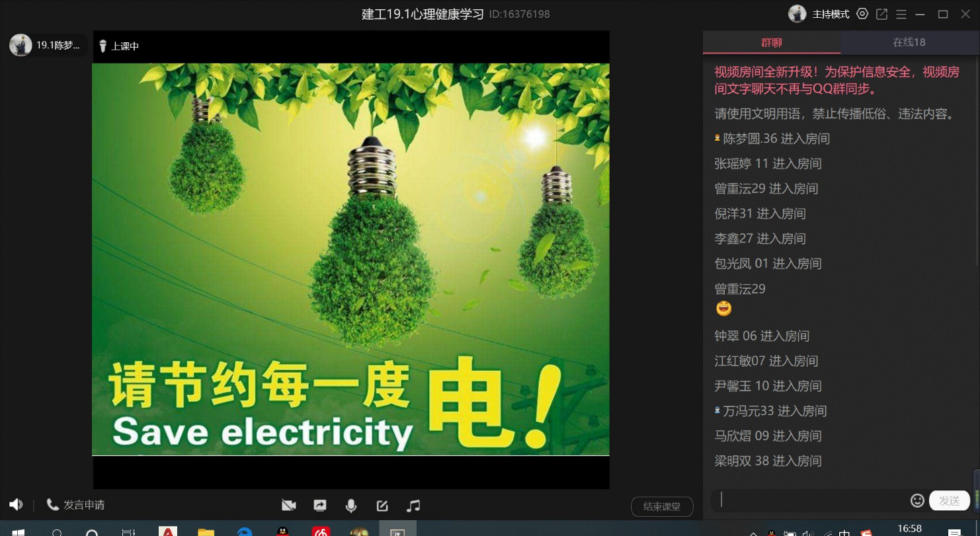
Task: Switch to the 在线18 tab
Action: click(x=909, y=42)
